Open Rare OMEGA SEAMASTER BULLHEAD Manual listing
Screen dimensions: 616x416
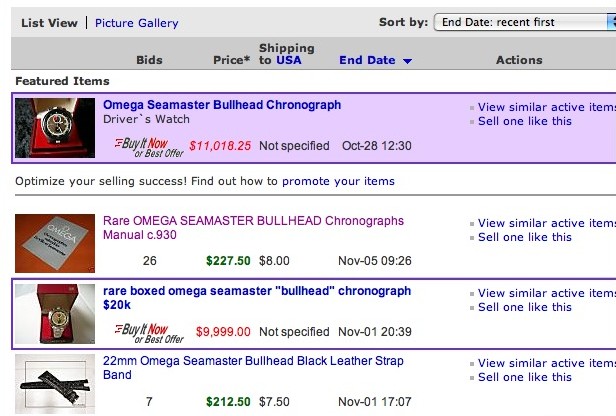(253, 228)
